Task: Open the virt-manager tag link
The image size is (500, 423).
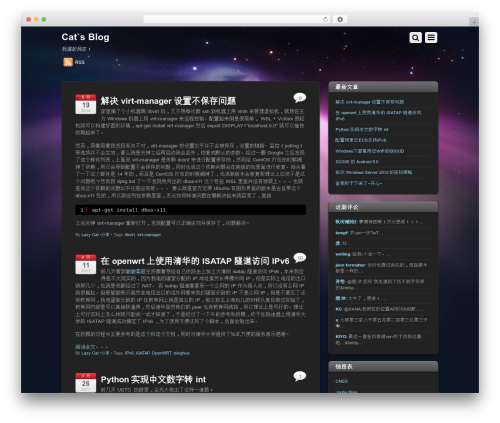Action: (149, 235)
